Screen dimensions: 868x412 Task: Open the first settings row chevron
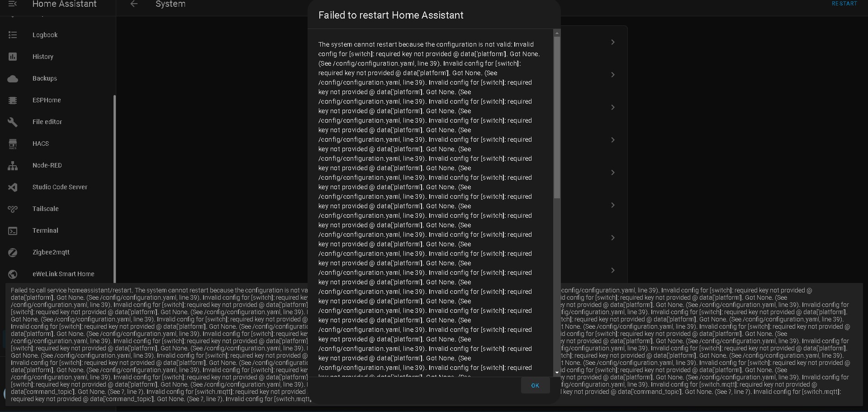[x=613, y=42]
